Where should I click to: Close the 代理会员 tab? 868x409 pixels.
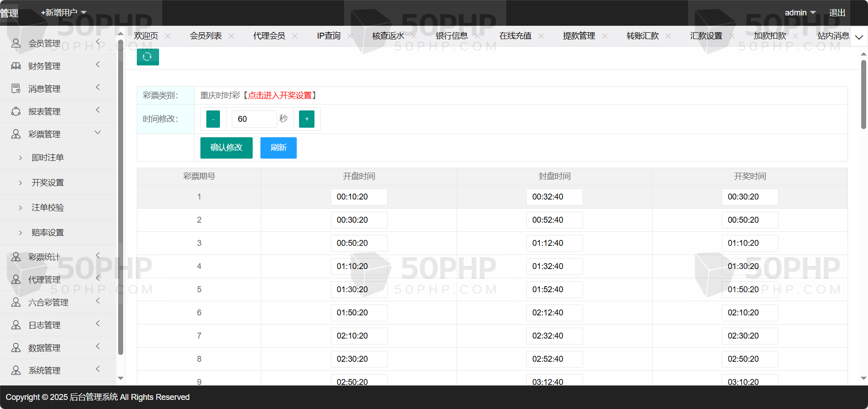295,36
